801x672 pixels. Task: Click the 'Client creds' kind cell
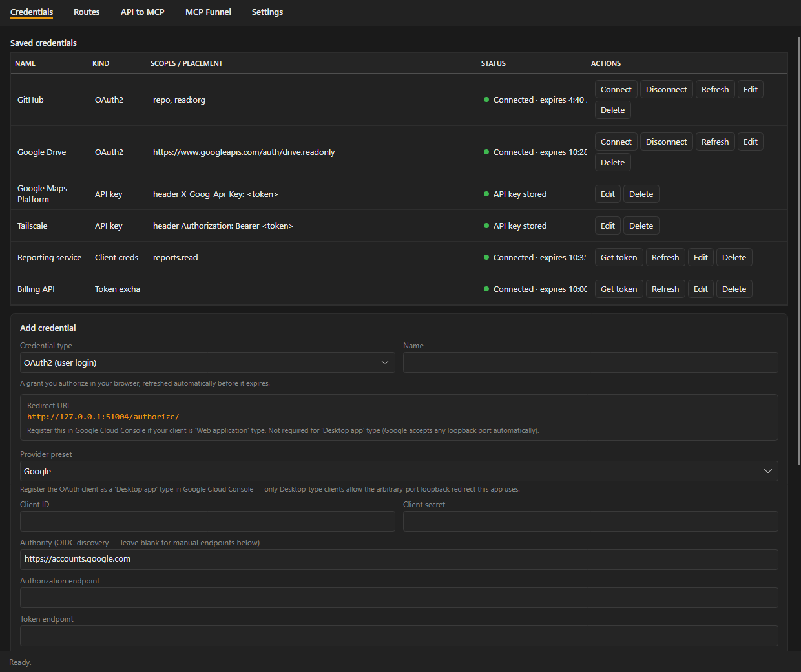coord(117,257)
